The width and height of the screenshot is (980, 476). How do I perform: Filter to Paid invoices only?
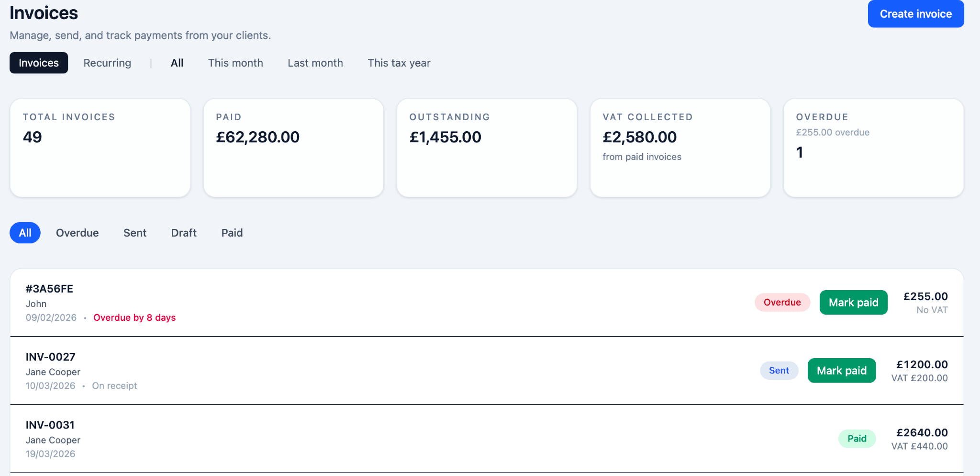232,233
